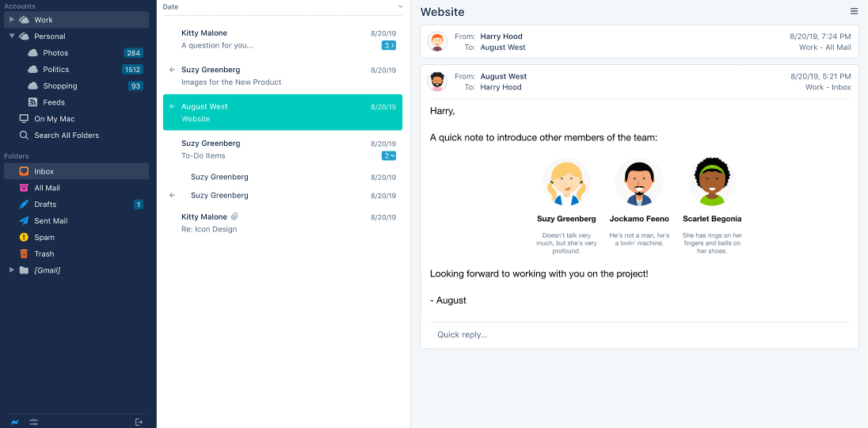The image size is (868, 428).
Task: Click the Photos unread count 284
Action: coord(133,53)
